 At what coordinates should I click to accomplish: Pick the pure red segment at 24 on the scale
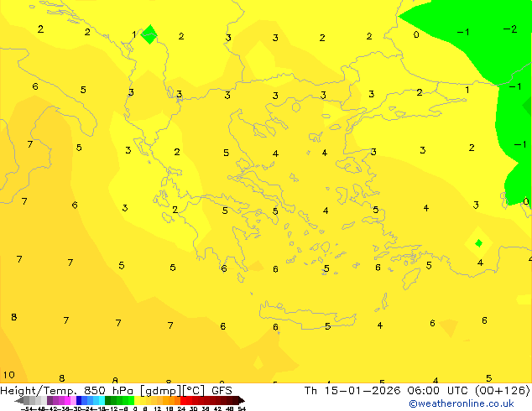tap(183, 400)
